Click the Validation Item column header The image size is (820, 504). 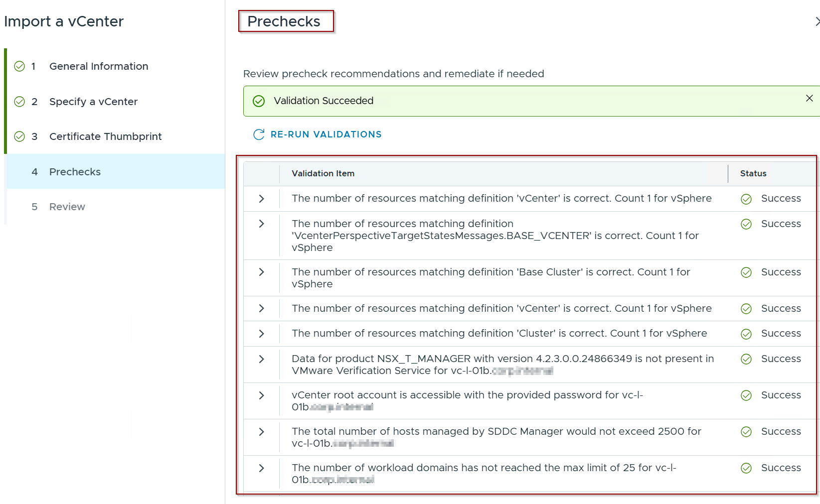pyautogui.click(x=323, y=173)
